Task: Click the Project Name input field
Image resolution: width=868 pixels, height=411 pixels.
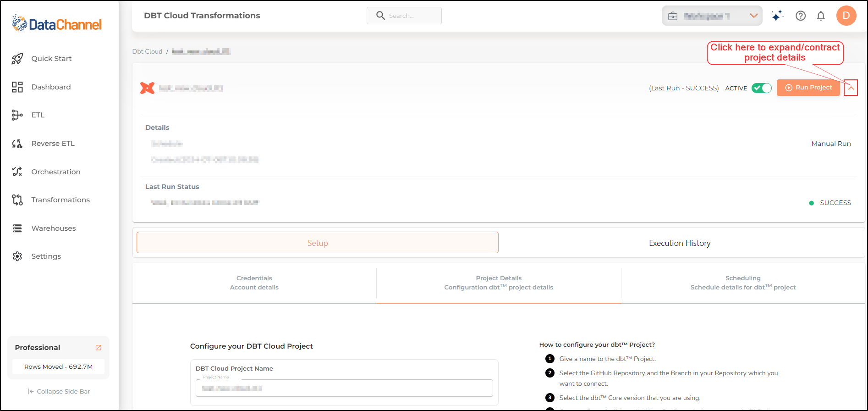Action: click(344, 388)
